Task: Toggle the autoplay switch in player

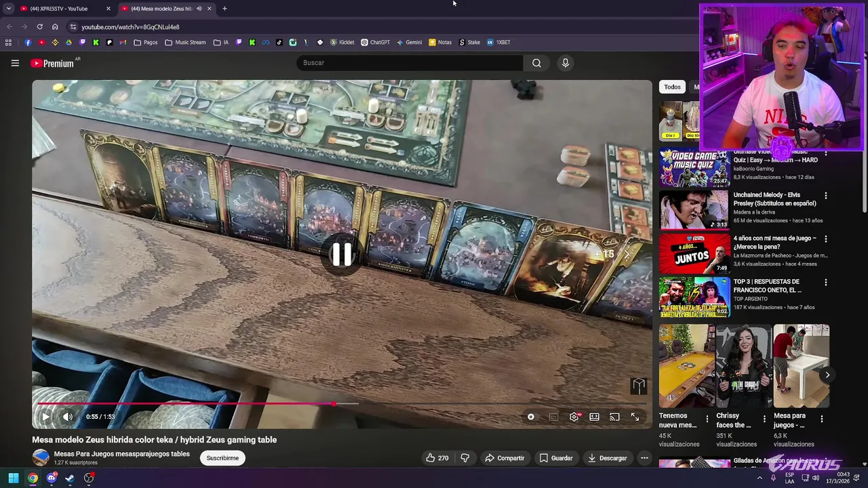Action: click(531, 417)
